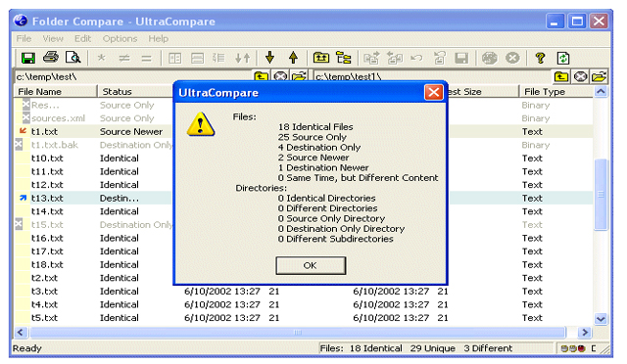Click the vertical scrollbar up arrow
The image size is (627, 364).
pyautogui.click(x=601, y=92)
